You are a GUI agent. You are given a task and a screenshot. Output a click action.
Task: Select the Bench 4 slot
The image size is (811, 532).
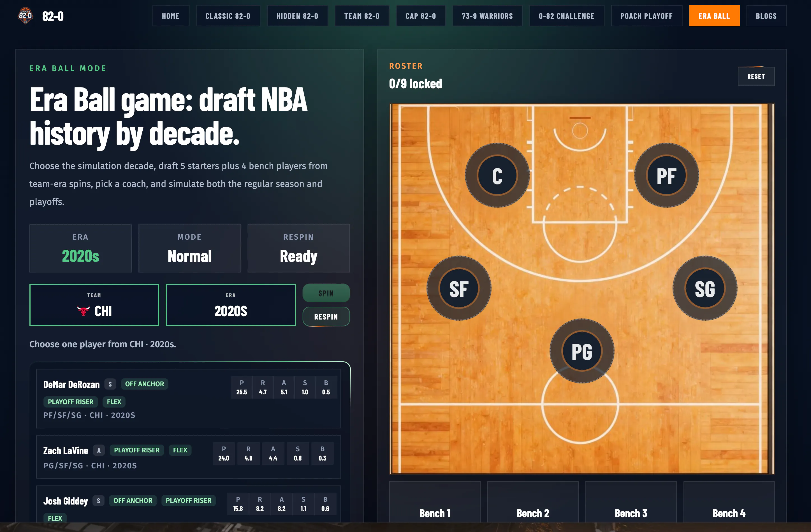click(729, 502)
